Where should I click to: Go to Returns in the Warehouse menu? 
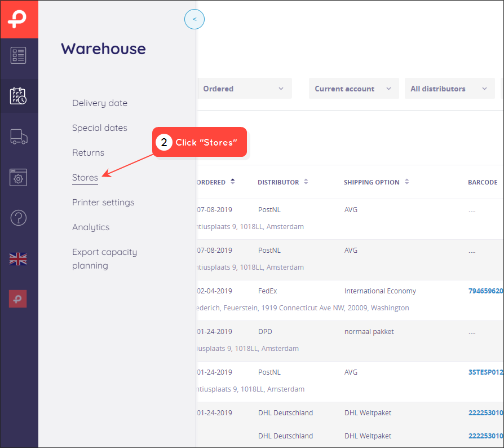point(88,153)
